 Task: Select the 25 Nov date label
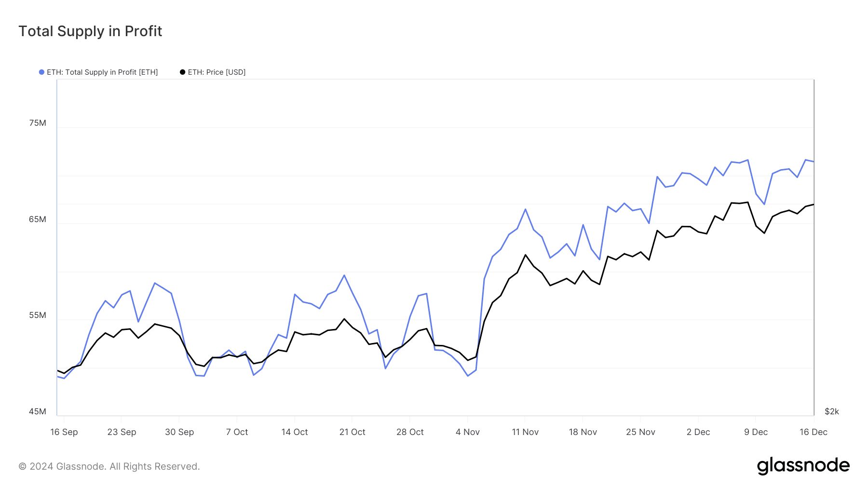pos(640,432)
